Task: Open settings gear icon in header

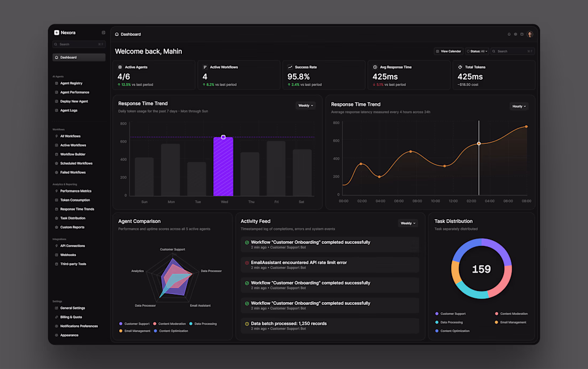Action: [x=516, y=34]
